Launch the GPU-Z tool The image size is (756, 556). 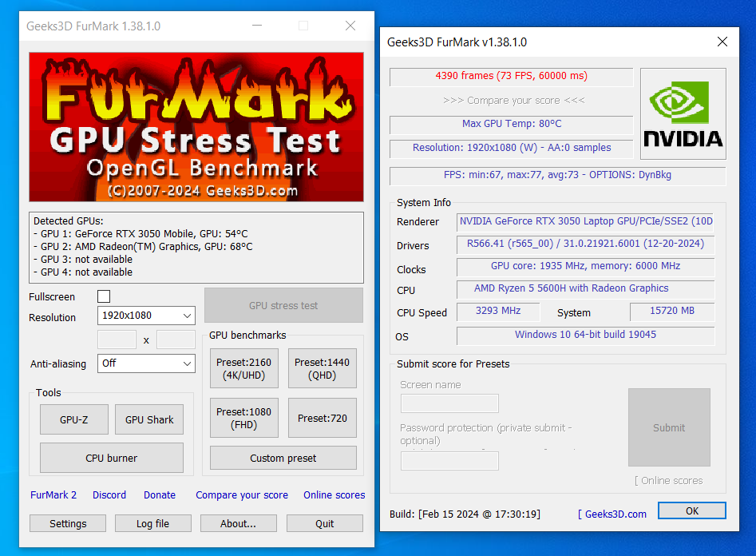[x=74, y=419]
